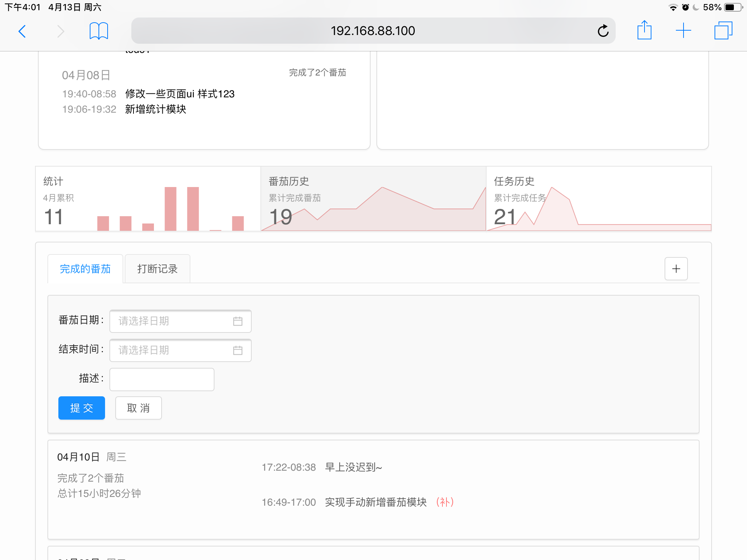Click the total tomato count 19
Image resolution: width=747 pixels, height=560 pixels.
[x=280, y=217]
